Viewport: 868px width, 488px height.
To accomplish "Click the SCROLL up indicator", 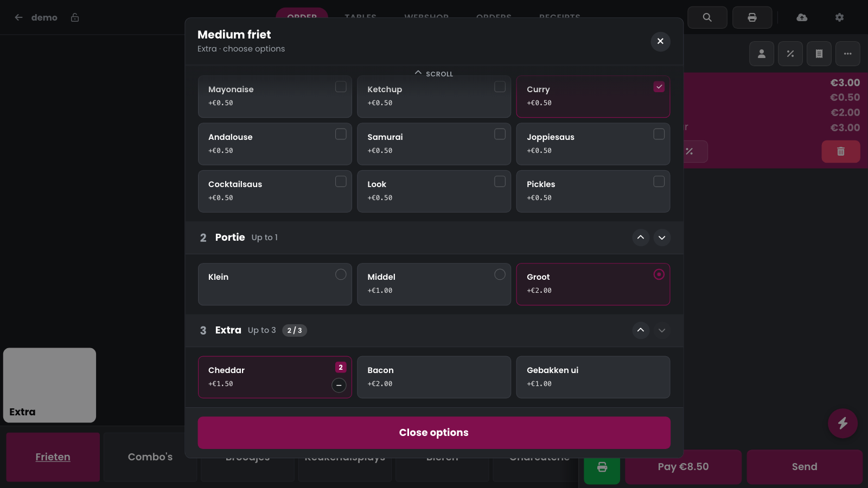I will tap(434, 73).
